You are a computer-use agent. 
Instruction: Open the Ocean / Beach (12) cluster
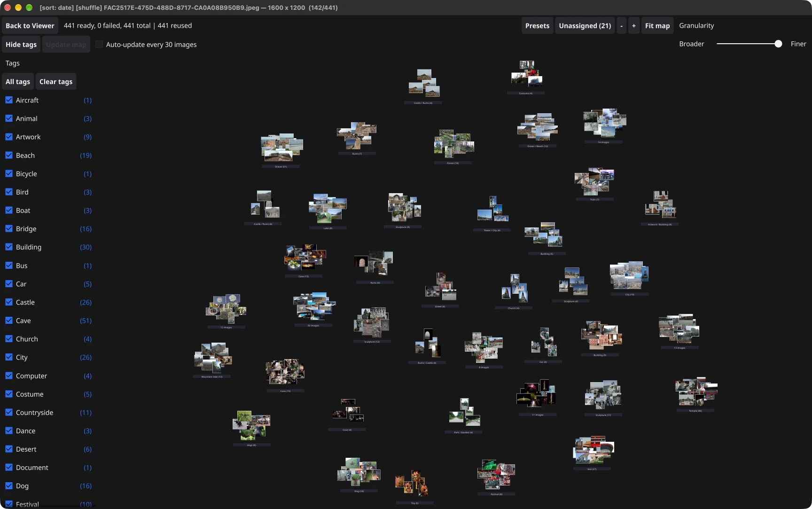(x=538, y=127)
